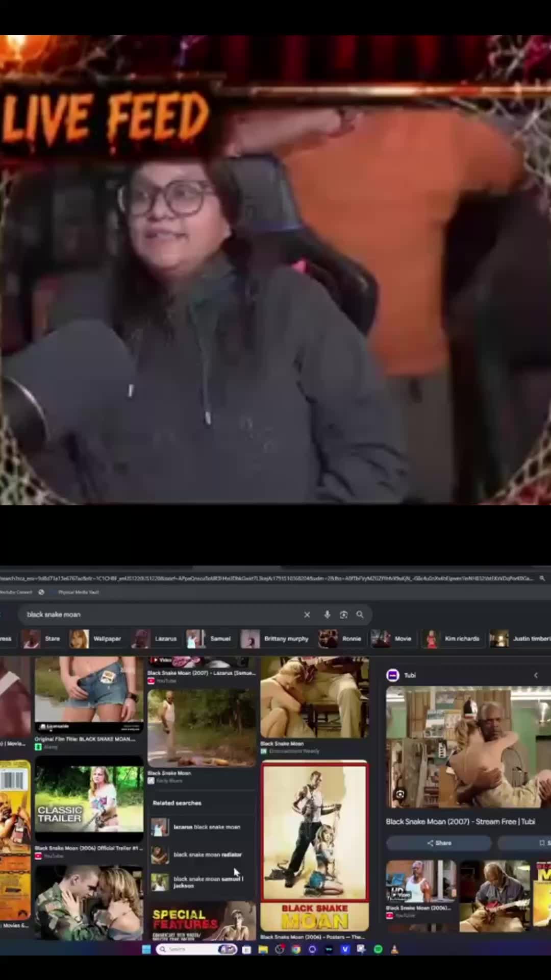Open the soldier embracing woman image result
This screenshot has height=980, width=551.
coord(89,902)
